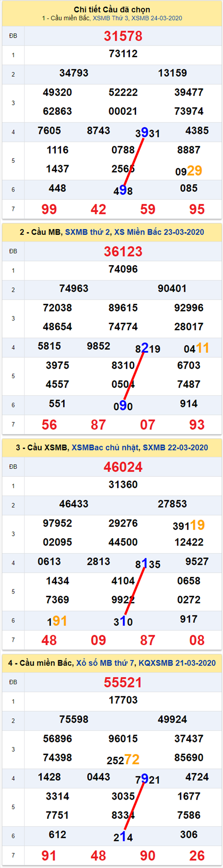Select the number 8135 with blue 1
Viewport: 223px width, 868px height.
(x=148, y=564)
